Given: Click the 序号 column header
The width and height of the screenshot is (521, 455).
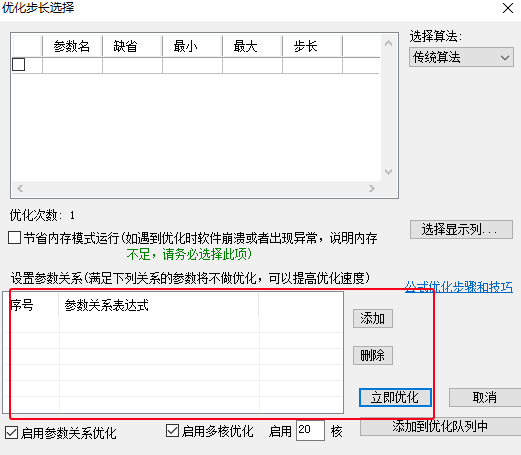Looking at the screenshot, I should coord(31,305).
